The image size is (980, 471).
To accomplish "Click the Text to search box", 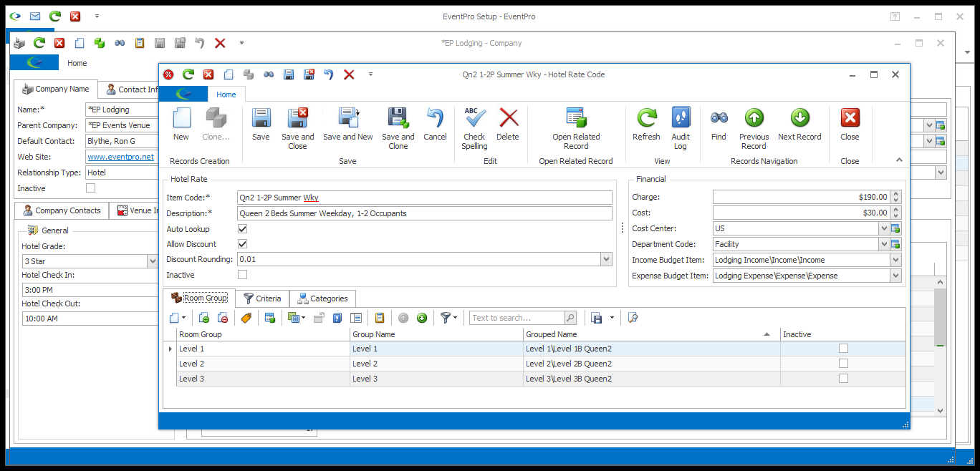I will (517, 318).
